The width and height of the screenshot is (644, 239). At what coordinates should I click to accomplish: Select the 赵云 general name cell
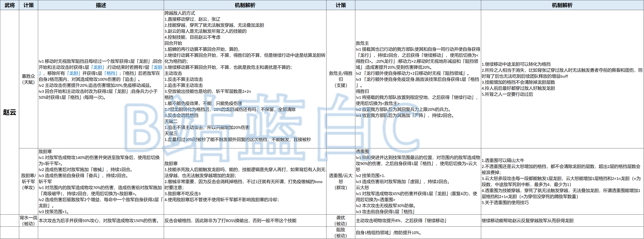pyautogui.click(x=9, y=112)
